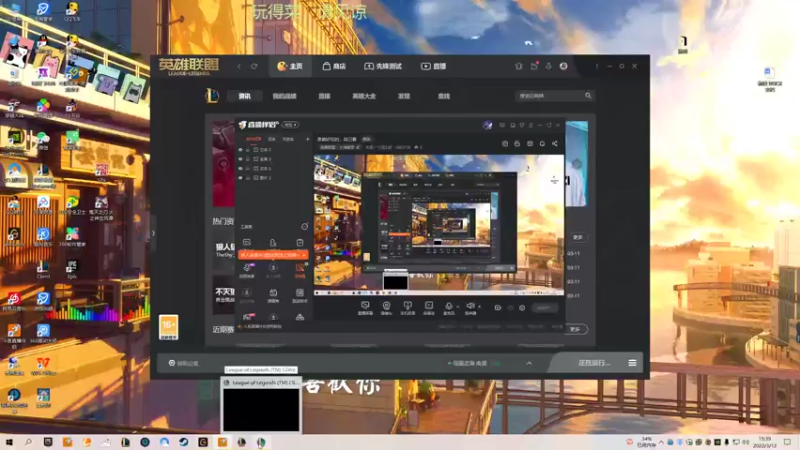Screen dimensions: 800x450
Task: Click the 16+ age rating badge
Action: pyautogui.click(x=169, y=327)
